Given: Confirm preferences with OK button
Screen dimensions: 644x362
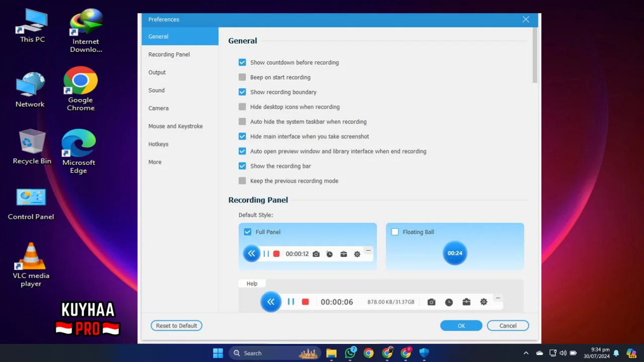Looking at the screenshot, I should [x=461, y=326].
